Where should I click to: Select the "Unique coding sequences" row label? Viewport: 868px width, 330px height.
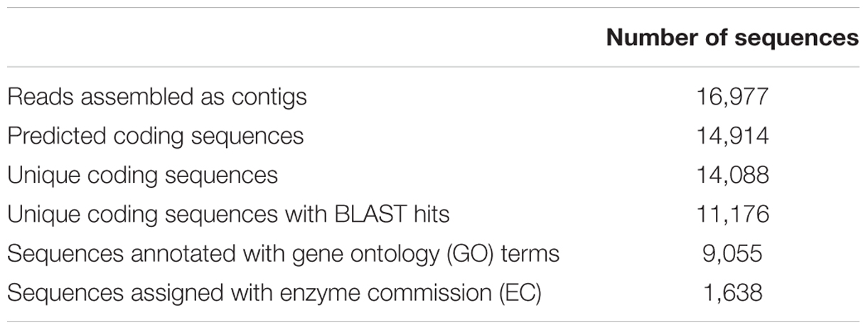pyautogui.click(x=142, y=174)
